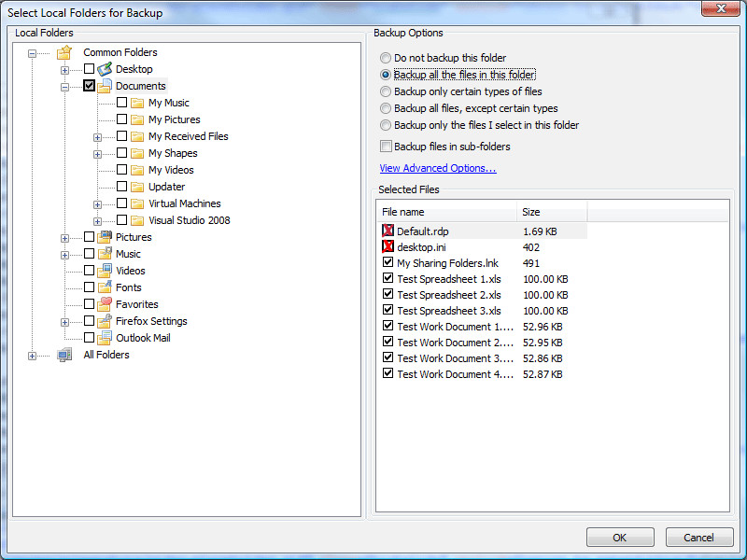Click the My Pictures folder icon
Viewport: 747px width, 560px height.
coord(137,119)
